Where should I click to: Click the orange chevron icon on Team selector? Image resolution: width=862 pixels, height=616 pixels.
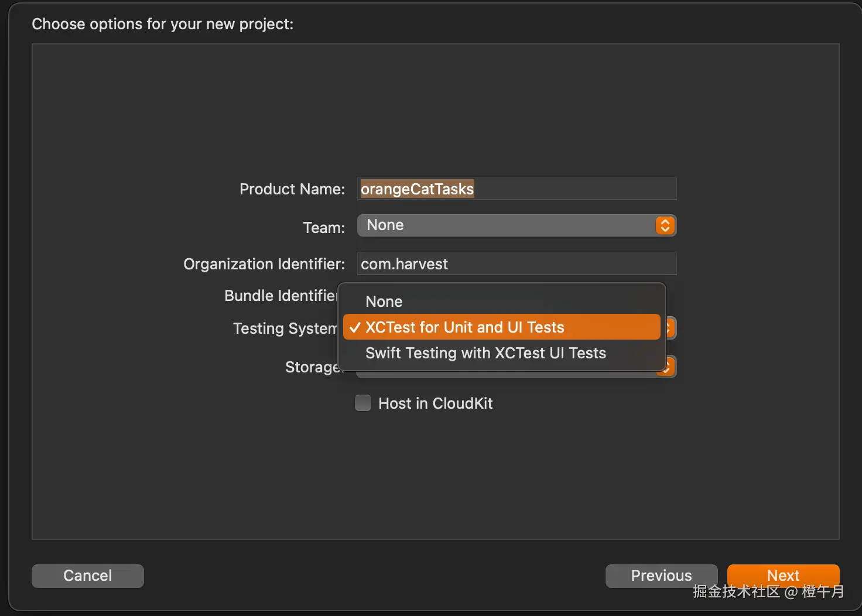click(665, 225)
